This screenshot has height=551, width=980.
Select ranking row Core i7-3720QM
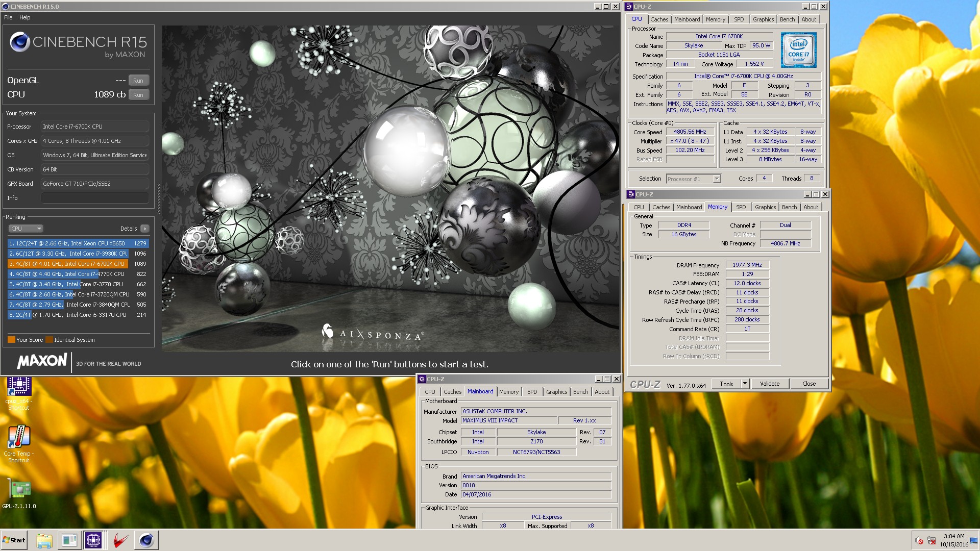[78, 294]
